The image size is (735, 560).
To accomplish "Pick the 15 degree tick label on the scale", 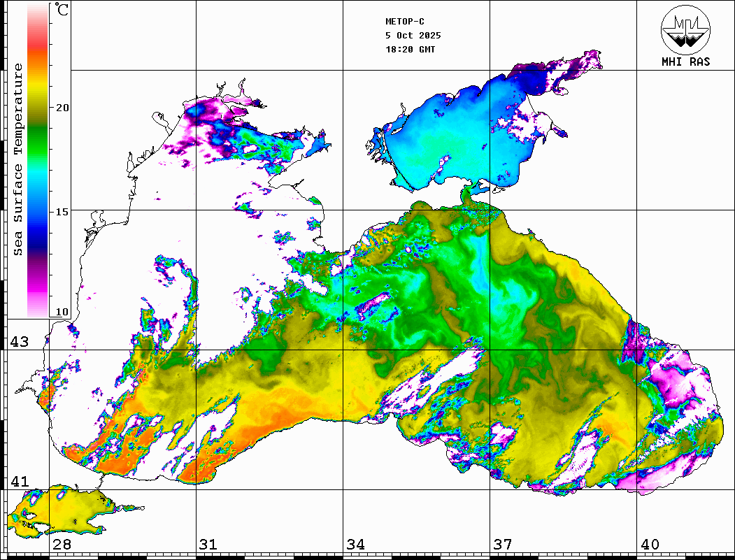I will [63, 211].
